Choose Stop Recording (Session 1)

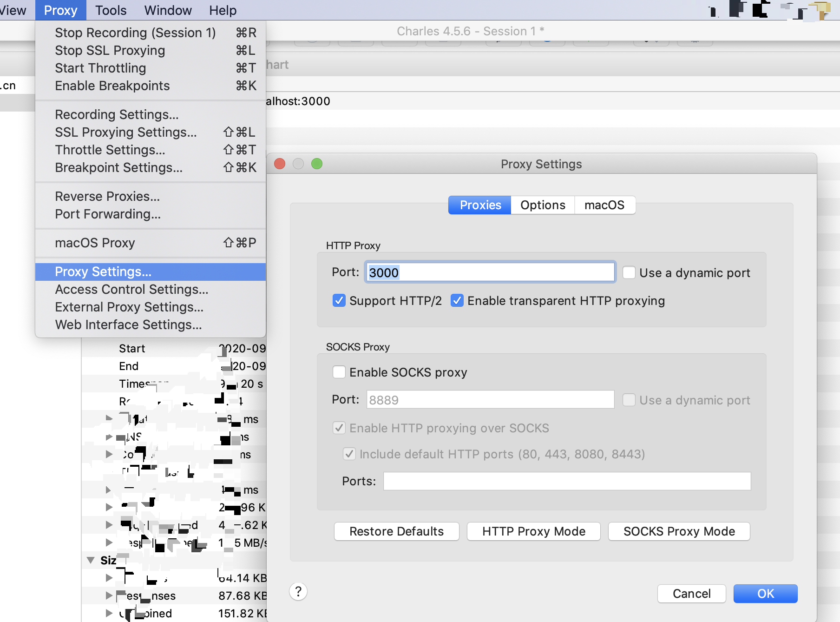coord(151,33)
